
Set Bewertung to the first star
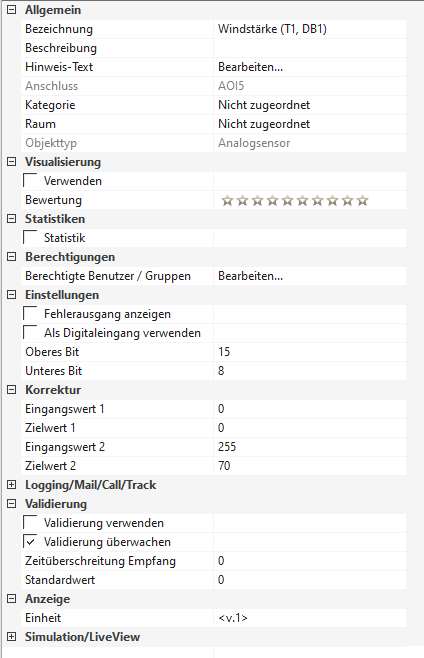[x=227, y=201]
